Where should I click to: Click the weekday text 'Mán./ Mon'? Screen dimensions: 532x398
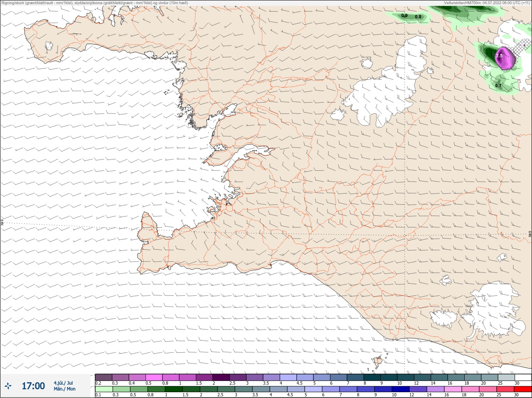pos(64,389)
